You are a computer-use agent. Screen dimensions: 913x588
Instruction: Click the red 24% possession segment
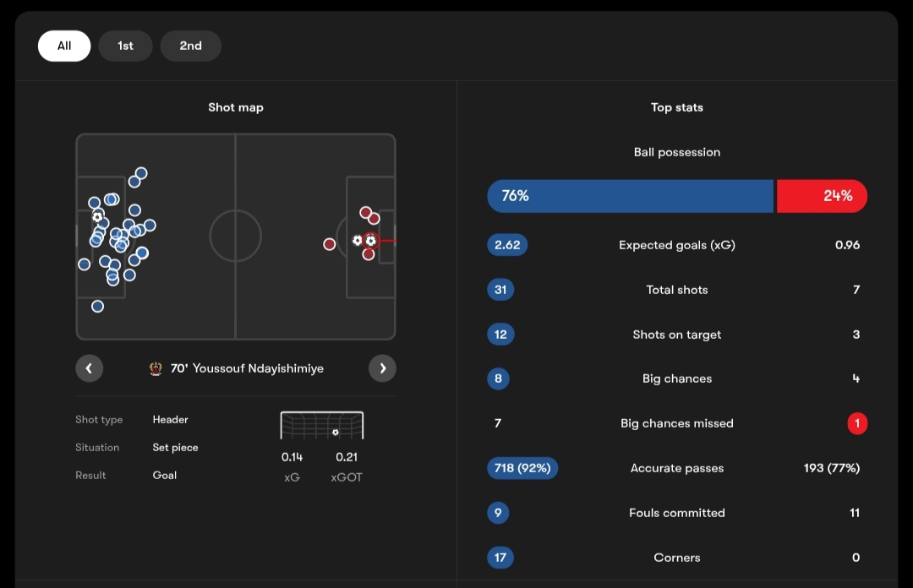point(822,196)
